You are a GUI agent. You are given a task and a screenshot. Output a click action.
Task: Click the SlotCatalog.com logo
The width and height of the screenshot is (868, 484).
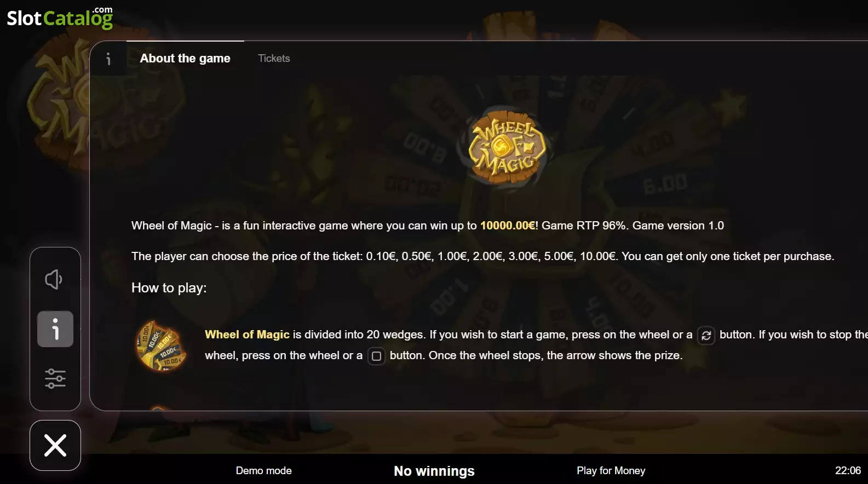point(60,17)
